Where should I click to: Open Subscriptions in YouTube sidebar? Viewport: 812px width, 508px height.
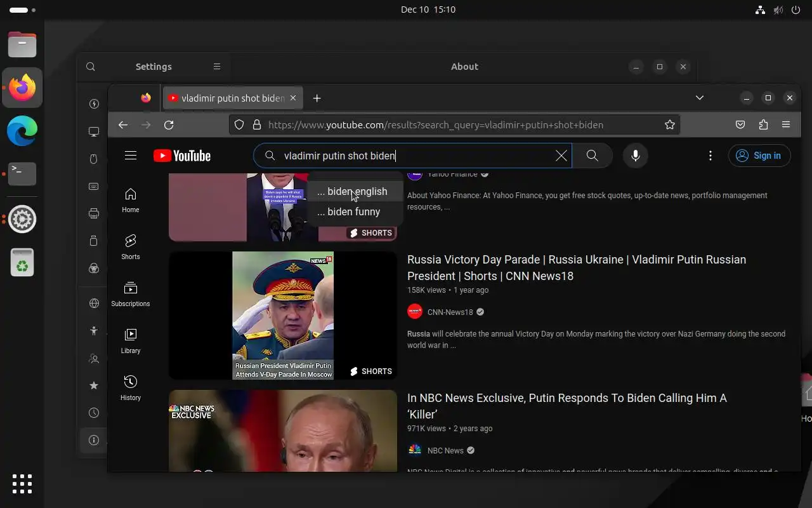[131, 294]
